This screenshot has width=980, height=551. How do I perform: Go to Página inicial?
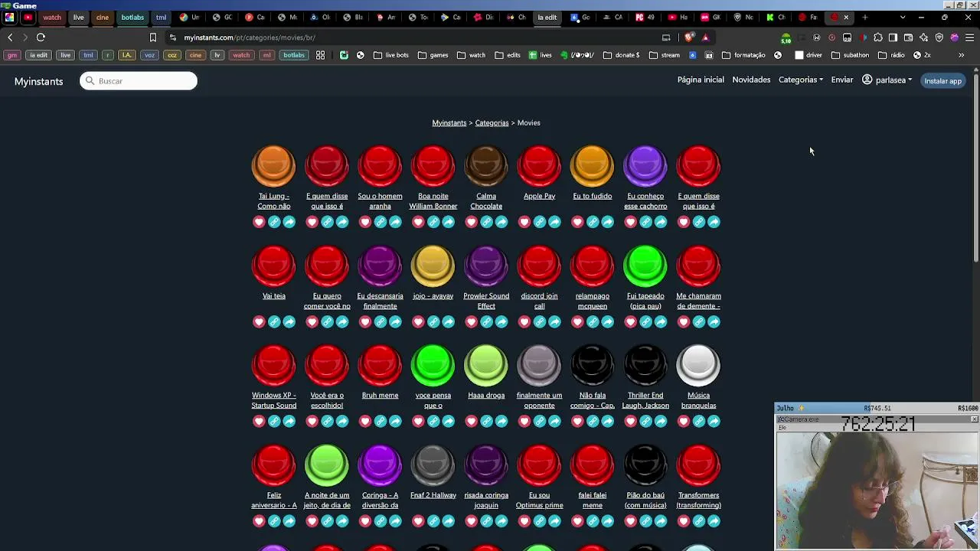coord(701,80)
